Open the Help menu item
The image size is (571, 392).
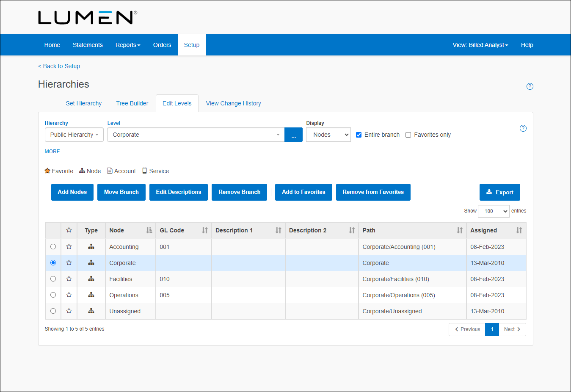click(527, 45)
